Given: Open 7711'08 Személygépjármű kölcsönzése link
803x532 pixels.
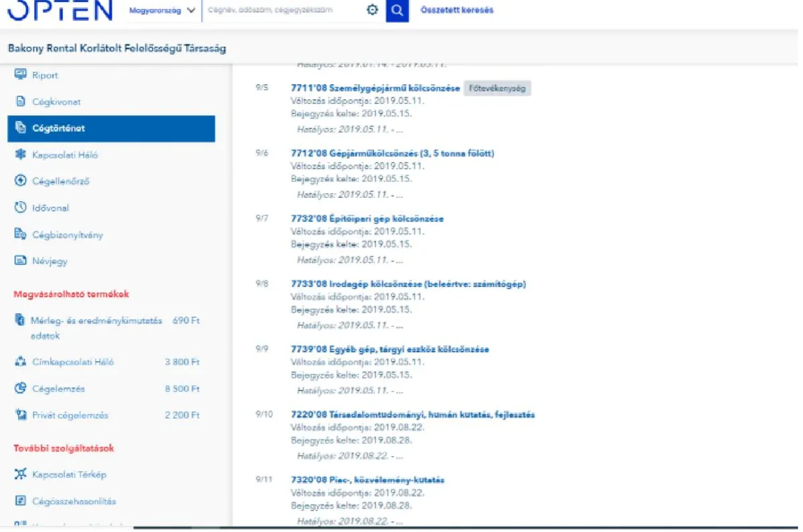Looking at the screenshot, I should pos(375,88).
